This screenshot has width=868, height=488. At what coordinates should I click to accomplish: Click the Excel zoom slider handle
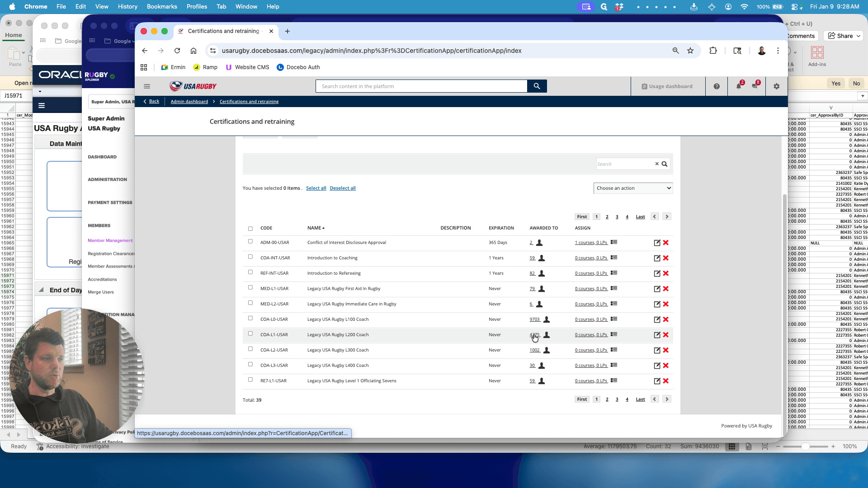point(805,446)
